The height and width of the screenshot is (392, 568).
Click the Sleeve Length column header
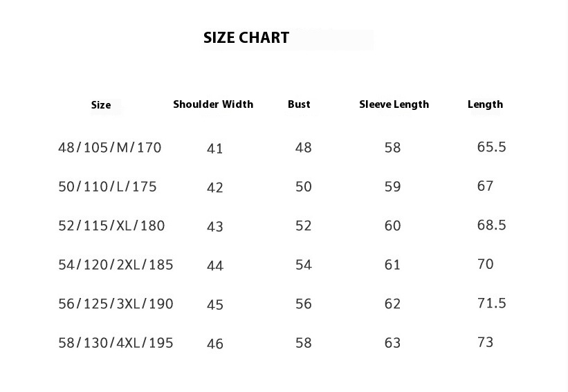tap(394, 104)
